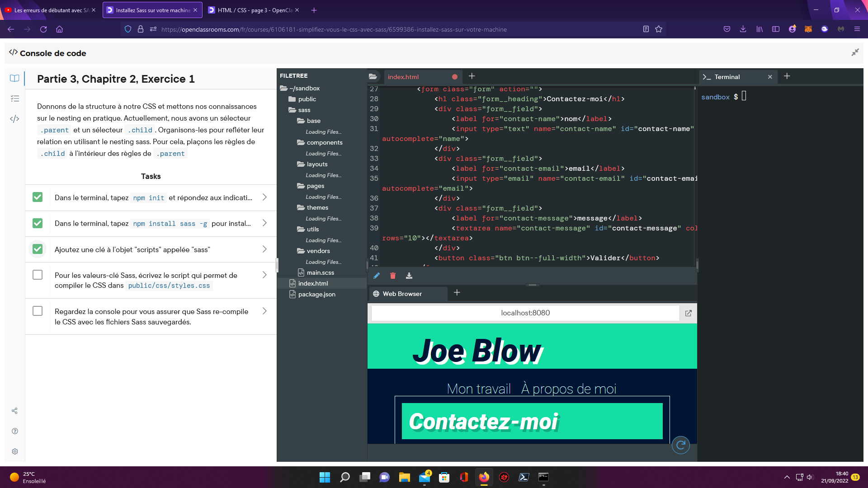Screen dimensions: 868x488
Task: Open main.scss file in filetree
Action: pyautogui.click(x=320, y=272)
